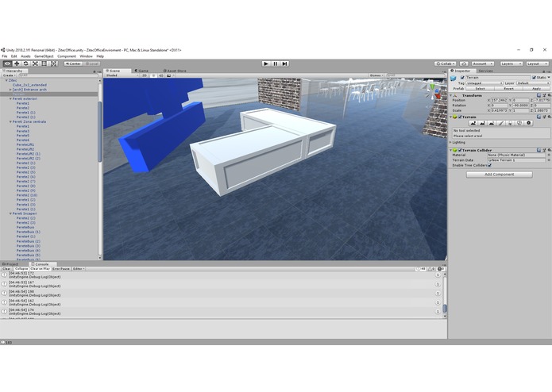Open the Account dropdown
This screenshot has height=392, width=552.
pos(482,63)
